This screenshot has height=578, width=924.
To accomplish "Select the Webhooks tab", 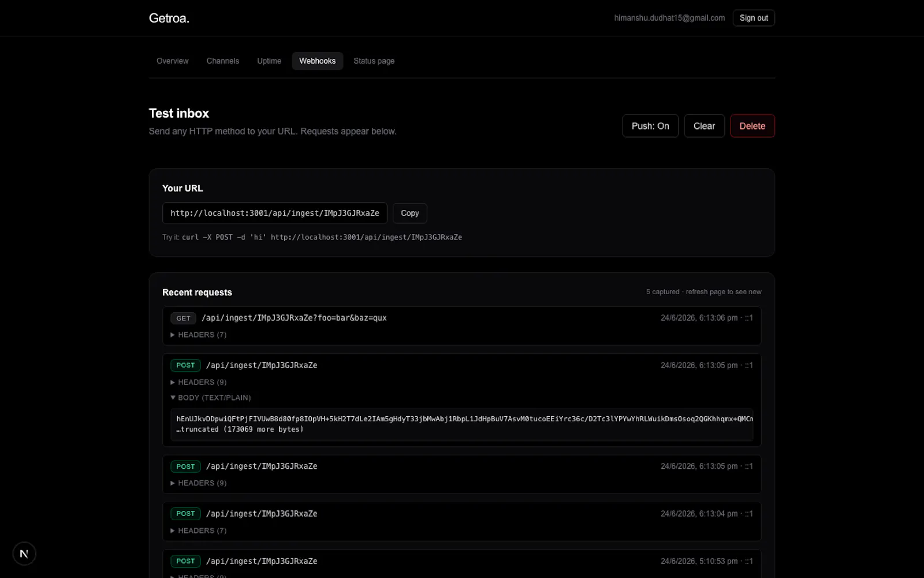I will point(317,61).
